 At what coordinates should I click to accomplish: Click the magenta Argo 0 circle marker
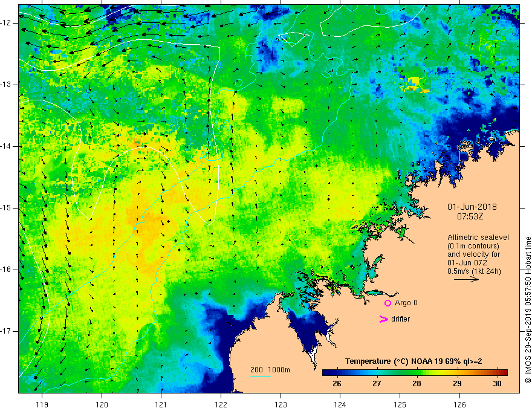tap(388, 303)
